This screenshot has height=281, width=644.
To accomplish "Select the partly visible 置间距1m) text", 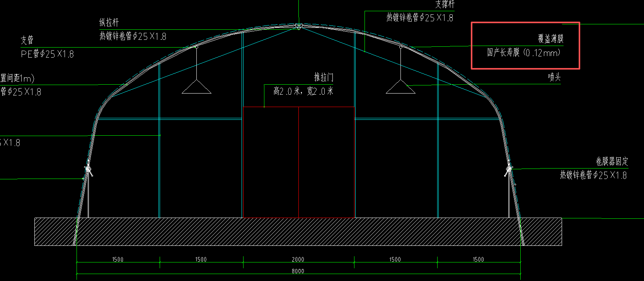I will (x=17, y=78).
